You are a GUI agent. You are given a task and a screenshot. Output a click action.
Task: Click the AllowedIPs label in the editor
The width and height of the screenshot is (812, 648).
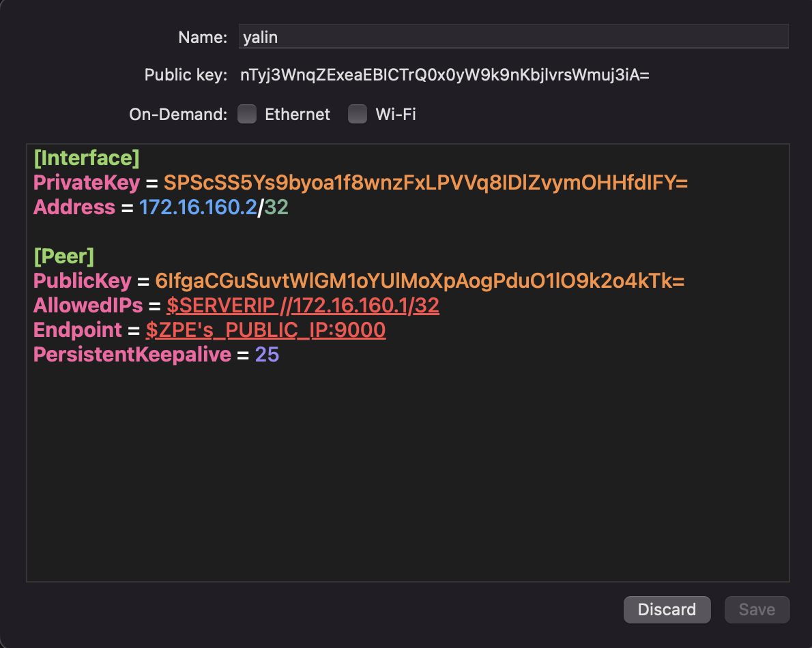(x=88, y=305)
